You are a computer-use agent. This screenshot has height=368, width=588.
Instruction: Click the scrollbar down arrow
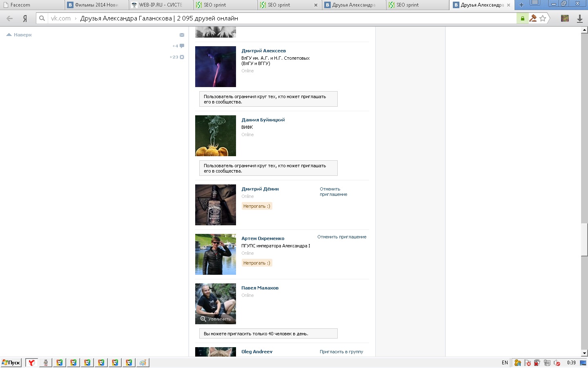(584, 353)
